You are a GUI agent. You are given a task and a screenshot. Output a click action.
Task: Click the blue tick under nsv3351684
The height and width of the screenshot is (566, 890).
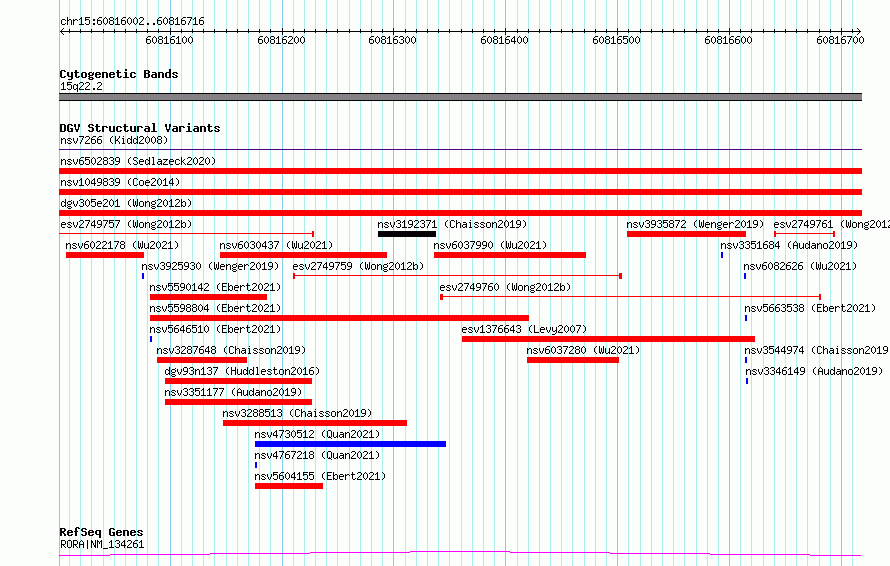[x=722, y=255]
